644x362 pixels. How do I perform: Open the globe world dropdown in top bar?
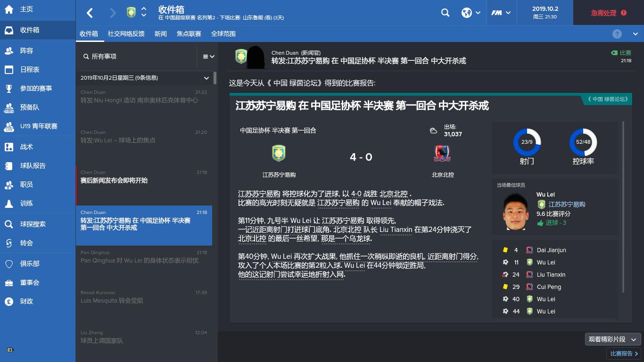469,13
